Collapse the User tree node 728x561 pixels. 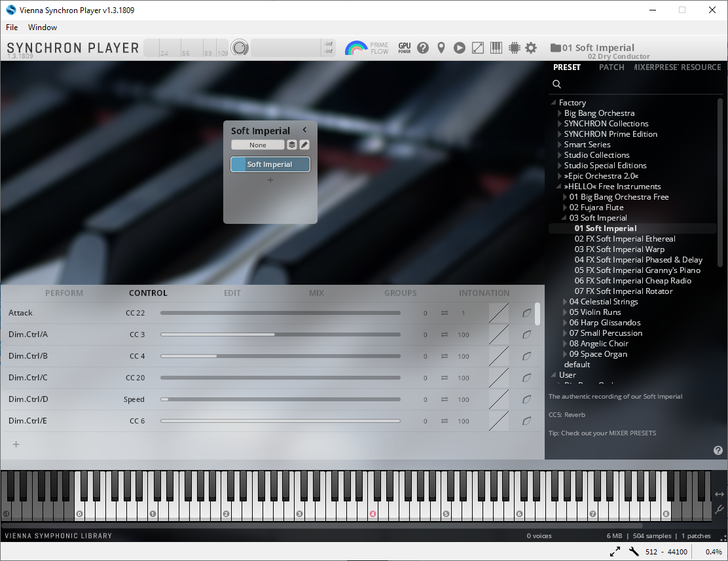coord(553,374)
